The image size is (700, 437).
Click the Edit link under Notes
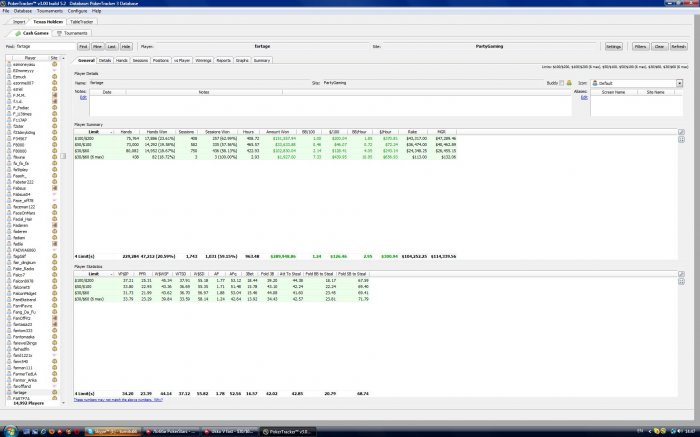click(x=82, y=97)
